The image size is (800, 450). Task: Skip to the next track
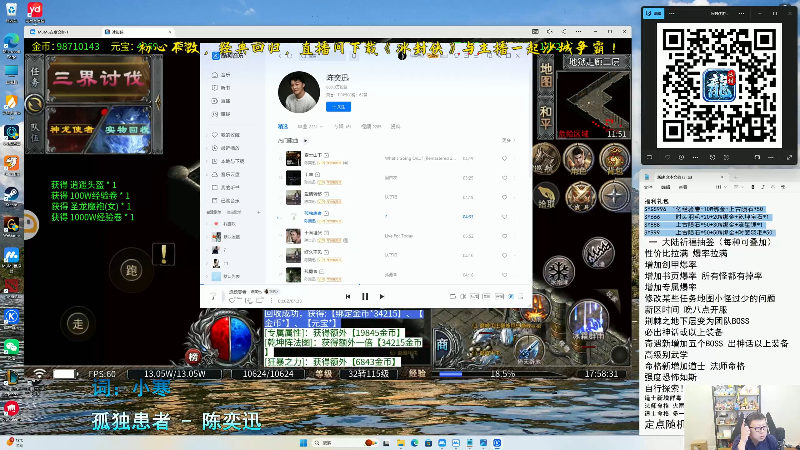(x=382, y=296)
